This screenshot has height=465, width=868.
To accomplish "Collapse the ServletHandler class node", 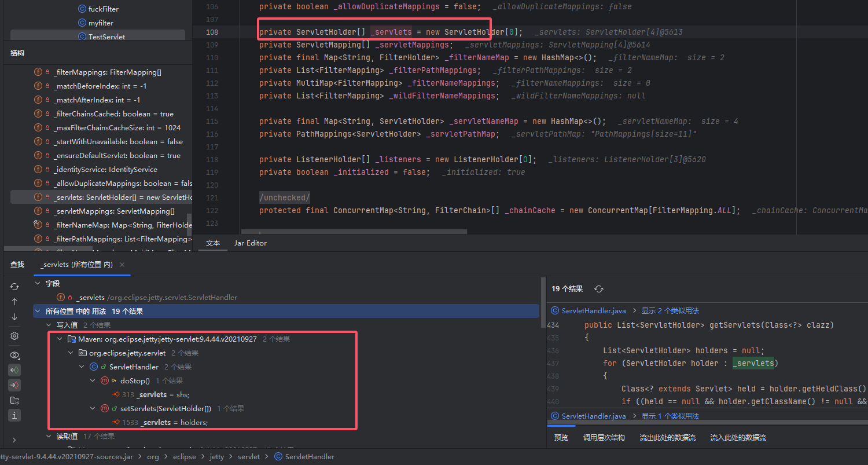I will click(x=83, y=367).
